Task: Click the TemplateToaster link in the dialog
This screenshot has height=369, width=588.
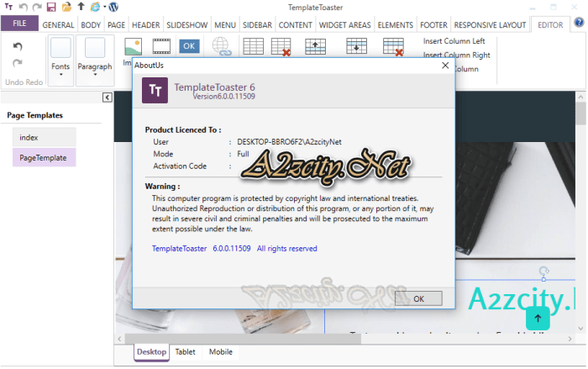Action: click(x=179, y=249)
